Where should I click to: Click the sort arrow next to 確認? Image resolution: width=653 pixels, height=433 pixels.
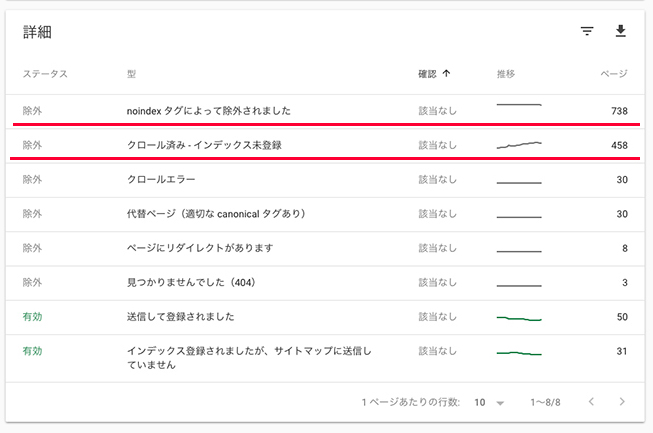click(446, 73)
